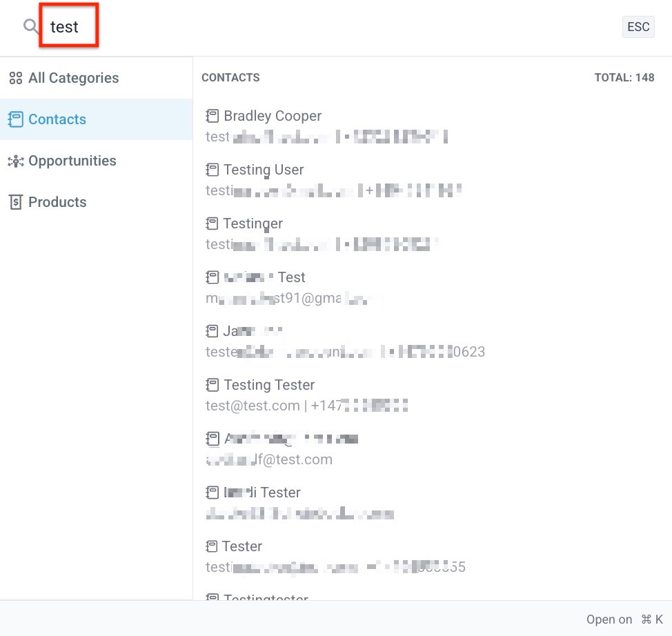Click the Contacts notebook icon in sidebar
Screen dimensions: 672x636
[16, 119]
